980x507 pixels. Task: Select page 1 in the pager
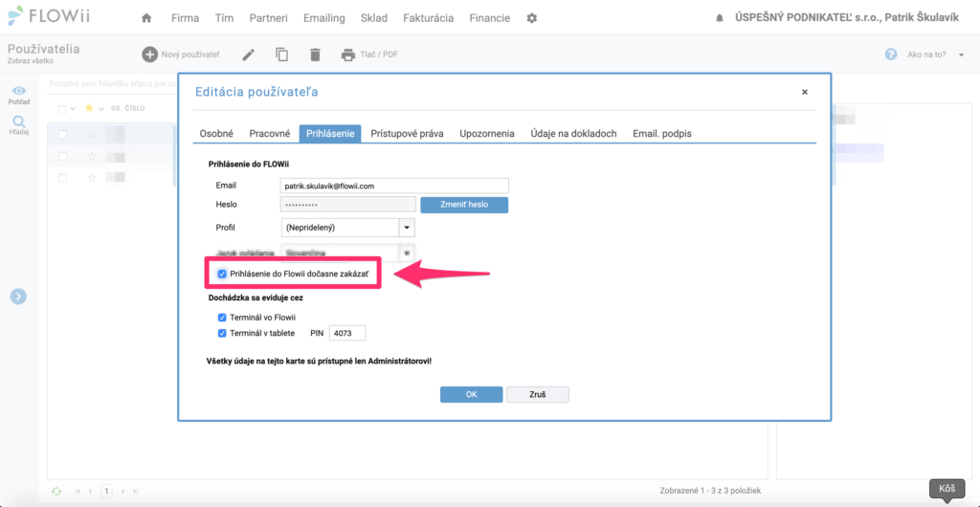[107, 492]
